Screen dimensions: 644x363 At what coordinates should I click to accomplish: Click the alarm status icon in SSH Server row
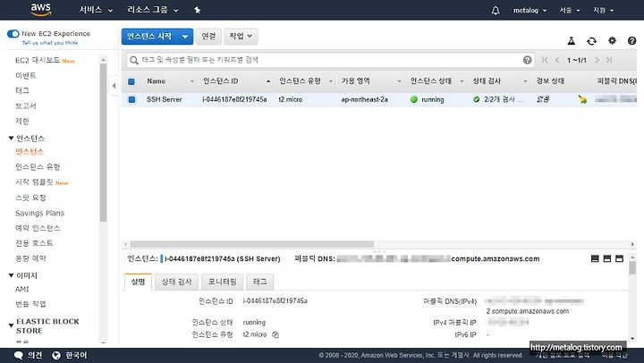coord(582,99)
